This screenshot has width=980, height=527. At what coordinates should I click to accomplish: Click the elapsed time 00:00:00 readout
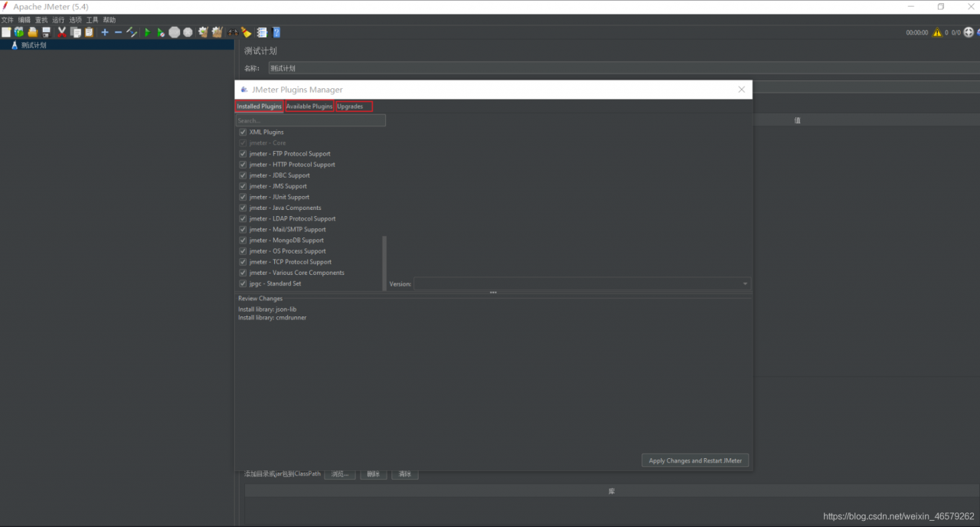pyautogui.click(x=916, y=33)
